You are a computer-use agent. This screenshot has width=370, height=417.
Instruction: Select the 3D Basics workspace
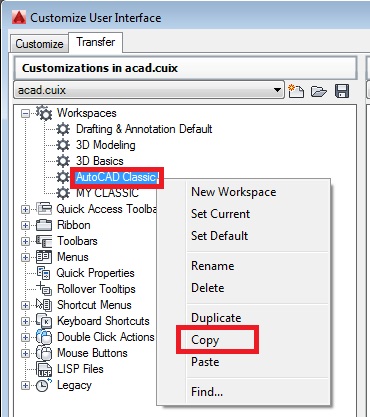pos(99,161)
